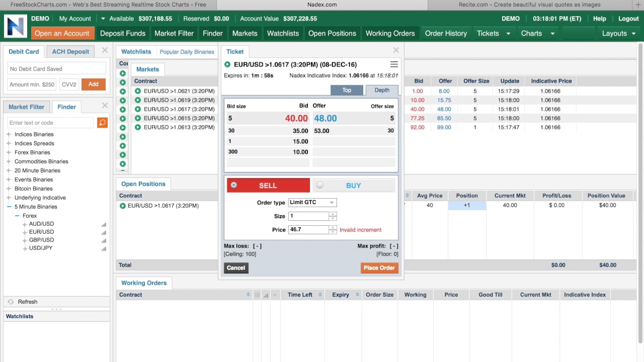Collapse 5 Minute Binaries node

(9, 207)
